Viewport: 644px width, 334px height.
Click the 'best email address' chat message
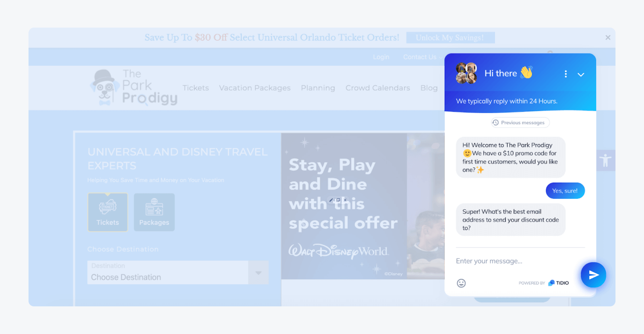click(511, 219)
